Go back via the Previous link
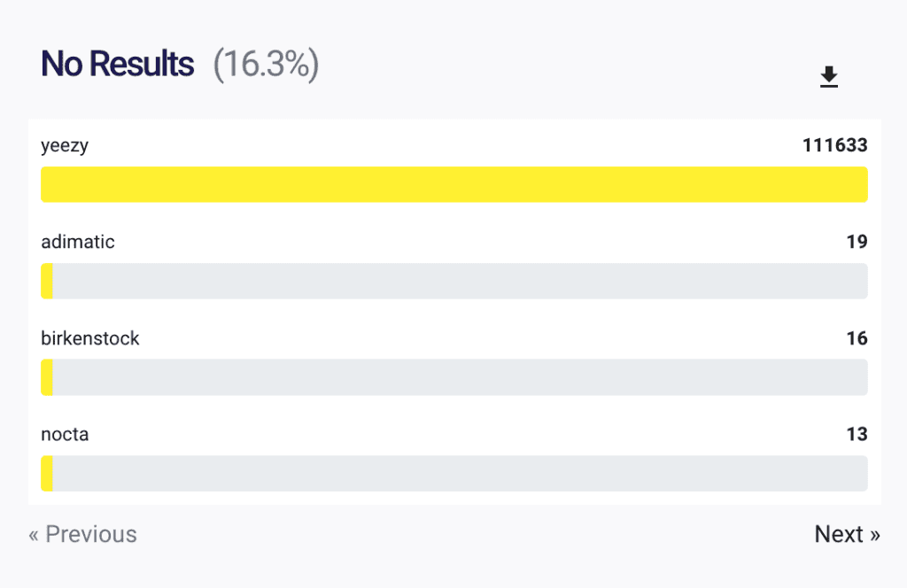907x588 pixels. (x=83, y=534)
